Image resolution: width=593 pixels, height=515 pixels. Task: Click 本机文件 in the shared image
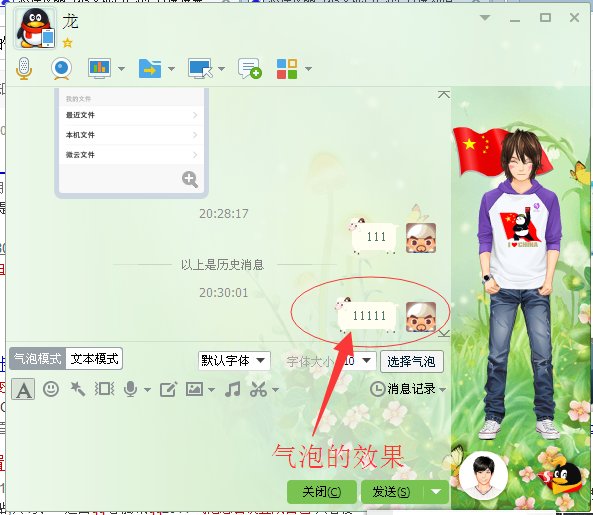click(x=131, y=135)
